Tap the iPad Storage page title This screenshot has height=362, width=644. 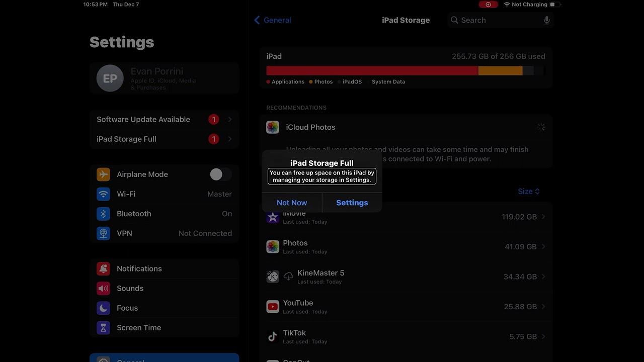[x=406, y=20]
